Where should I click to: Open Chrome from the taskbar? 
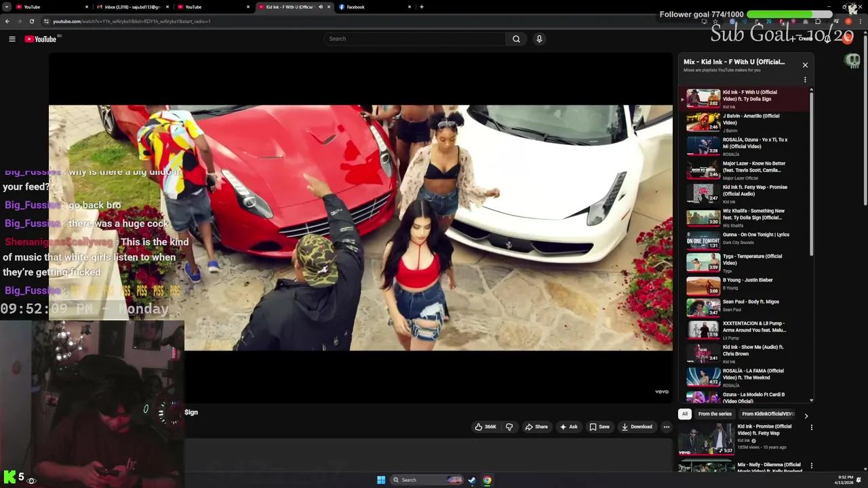[x=487, y=481]
